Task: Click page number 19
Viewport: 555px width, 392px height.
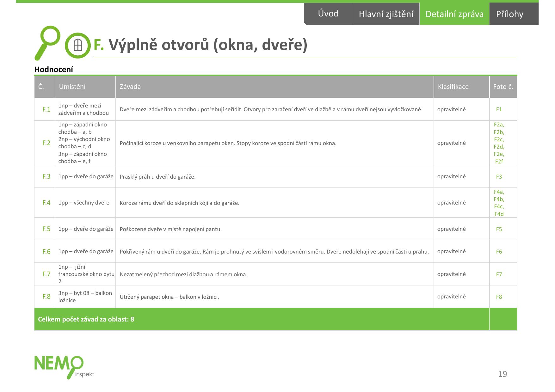Action: click(x=502, y=374)
